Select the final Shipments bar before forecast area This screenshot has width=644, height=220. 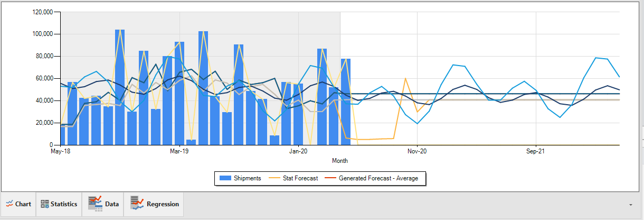pyautogui.click(x=346, y=102)
